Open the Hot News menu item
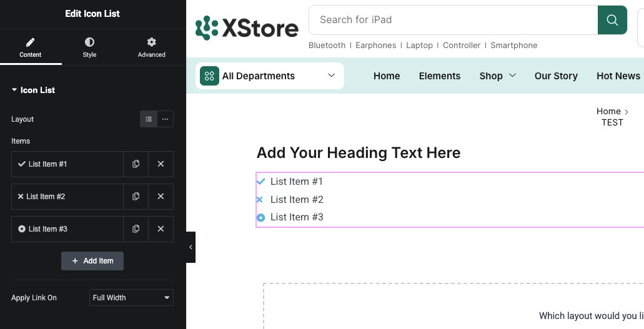644x329 pixels. [618, 76]
